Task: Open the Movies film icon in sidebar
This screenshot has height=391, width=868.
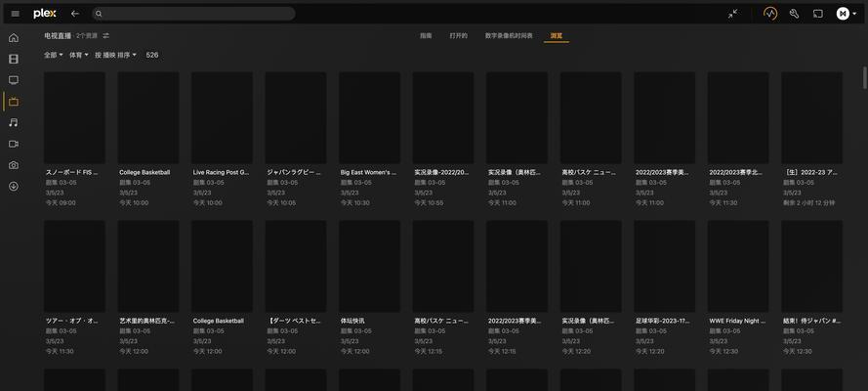Action: click(14, 60)
